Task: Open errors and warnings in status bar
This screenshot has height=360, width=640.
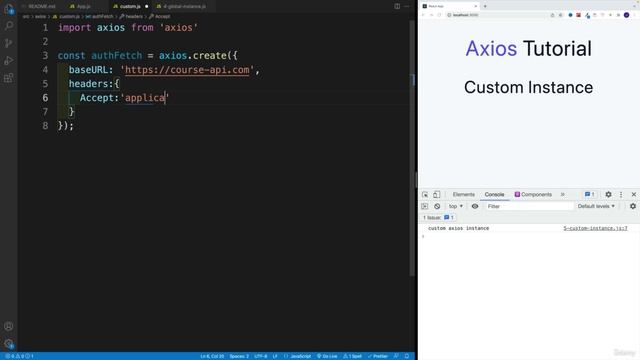Action: (19, 356)
